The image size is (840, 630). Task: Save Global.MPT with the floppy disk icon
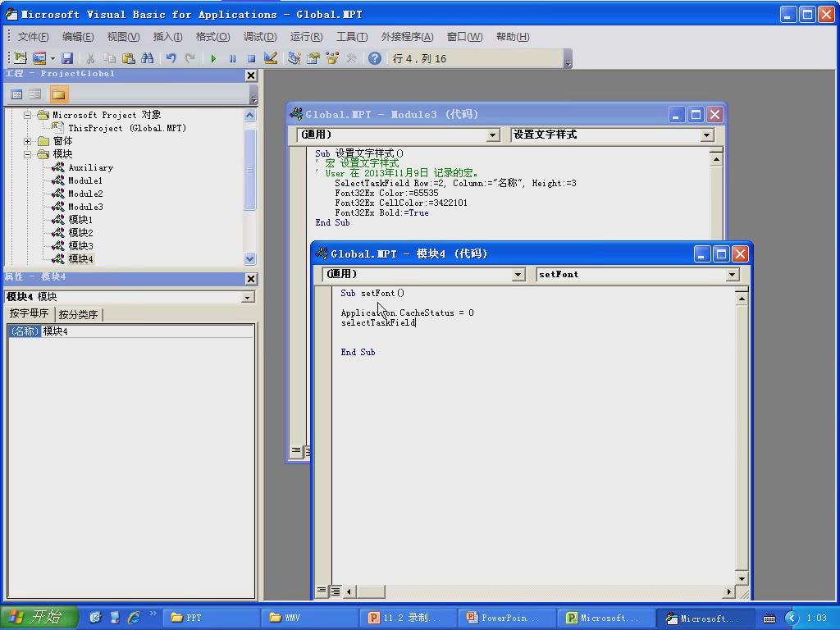point(67,58)
